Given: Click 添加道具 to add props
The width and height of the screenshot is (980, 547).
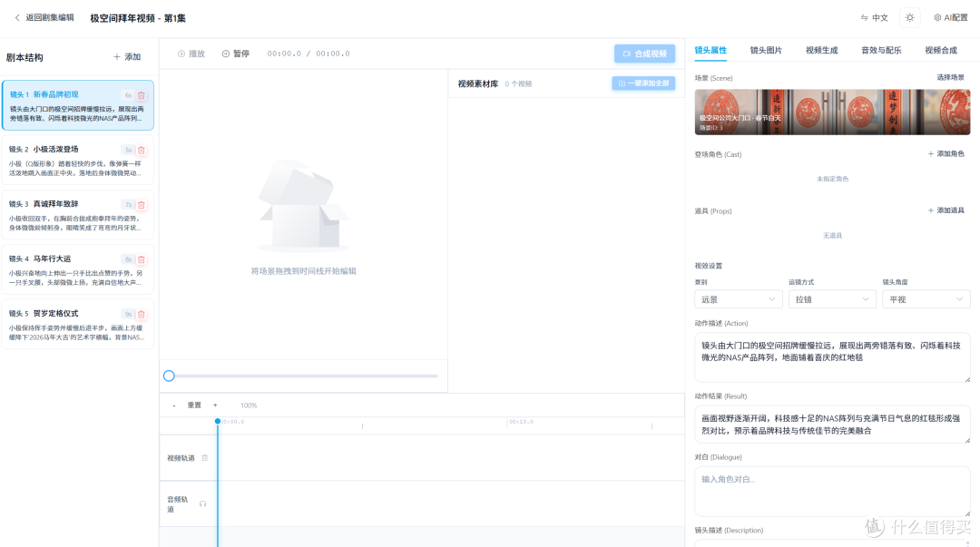Looking at the screenshot, I should click(946, 210).
